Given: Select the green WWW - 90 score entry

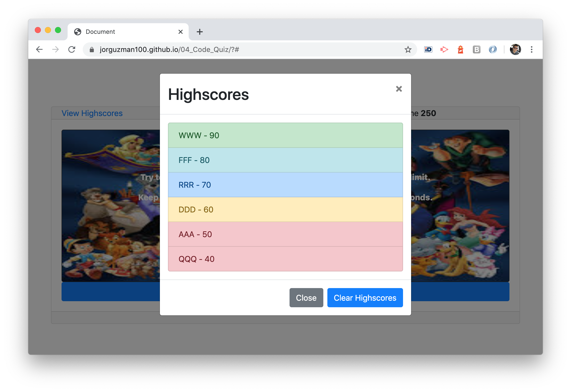Looking at the screenshot, I should [285, 135].
